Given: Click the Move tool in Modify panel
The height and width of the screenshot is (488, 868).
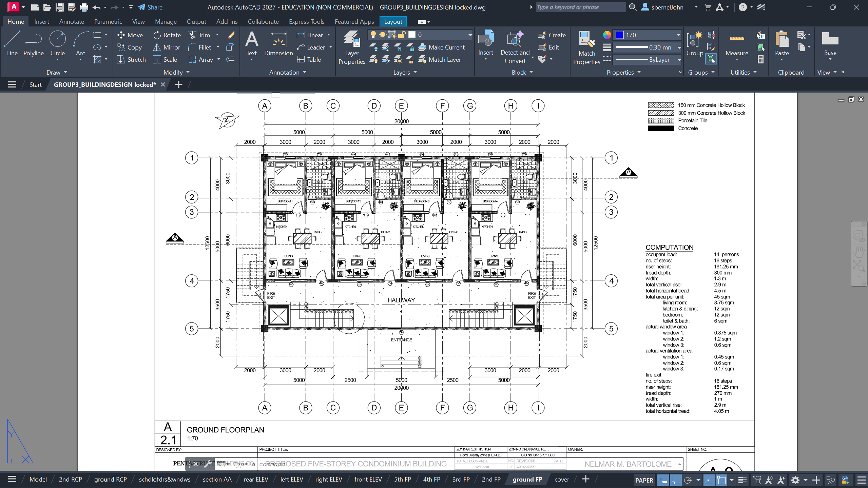Looking at the screenshot, I should point(130,35).
